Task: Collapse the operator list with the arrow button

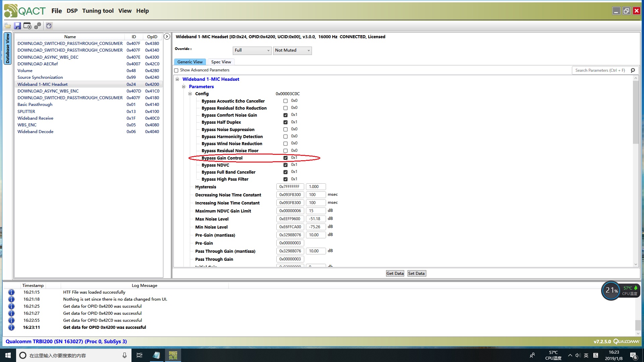Action: 167,37
